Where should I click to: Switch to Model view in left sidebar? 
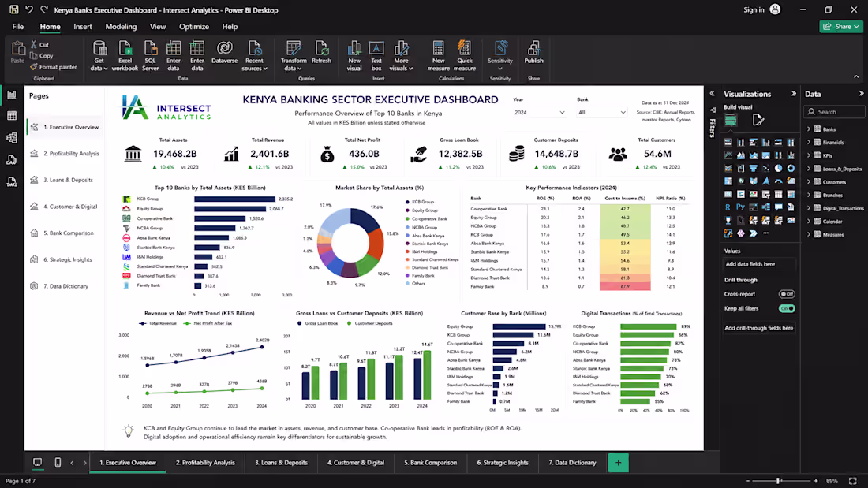(x=12, y=138)
